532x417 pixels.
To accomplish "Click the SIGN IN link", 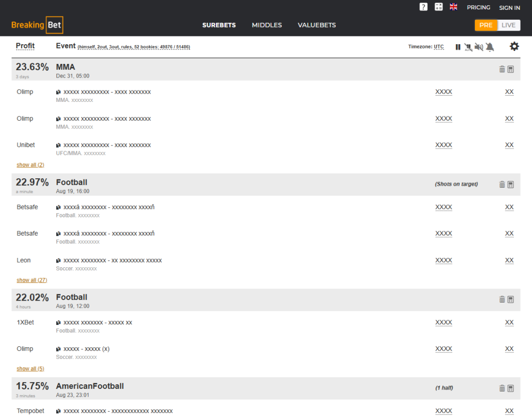I will 509,8.
